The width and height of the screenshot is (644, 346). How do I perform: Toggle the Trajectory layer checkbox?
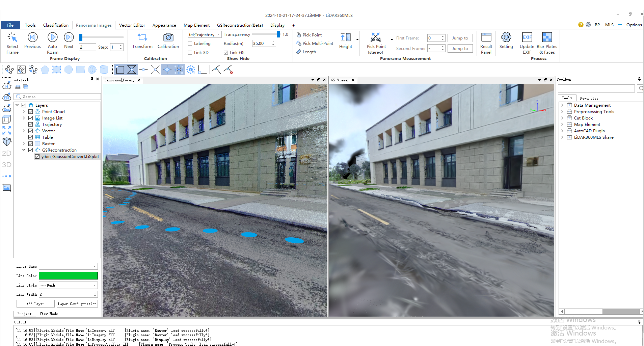(30, 125)
